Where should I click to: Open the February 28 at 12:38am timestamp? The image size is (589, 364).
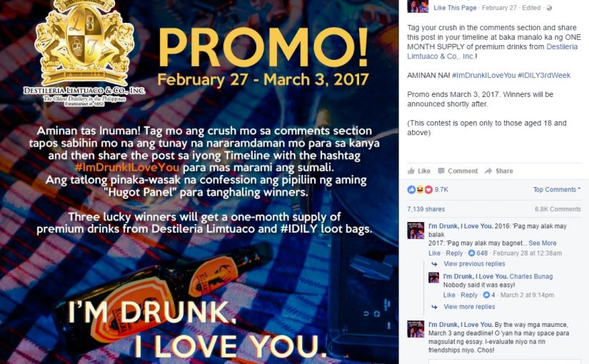click(x=528, y=253)
